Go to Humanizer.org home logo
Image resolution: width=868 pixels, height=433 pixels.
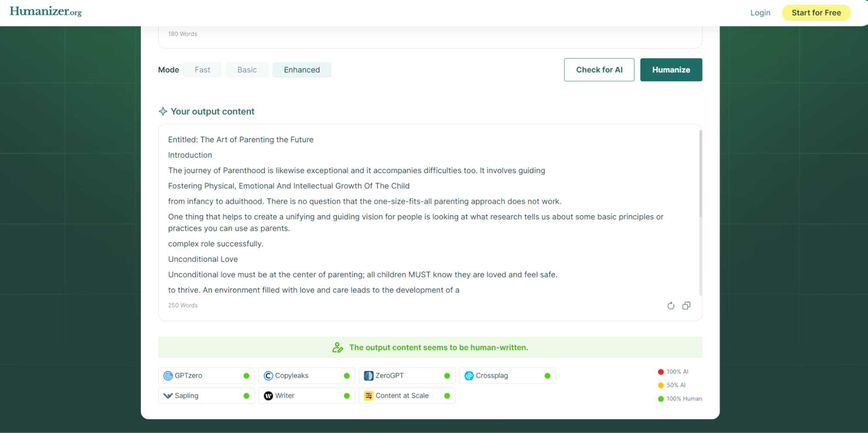tap(46, 12)
